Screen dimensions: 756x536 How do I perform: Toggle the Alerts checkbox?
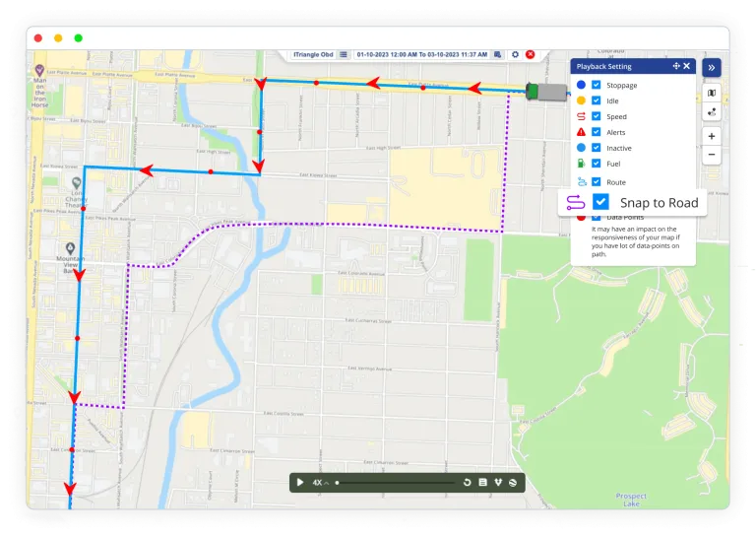pos(597,132)
